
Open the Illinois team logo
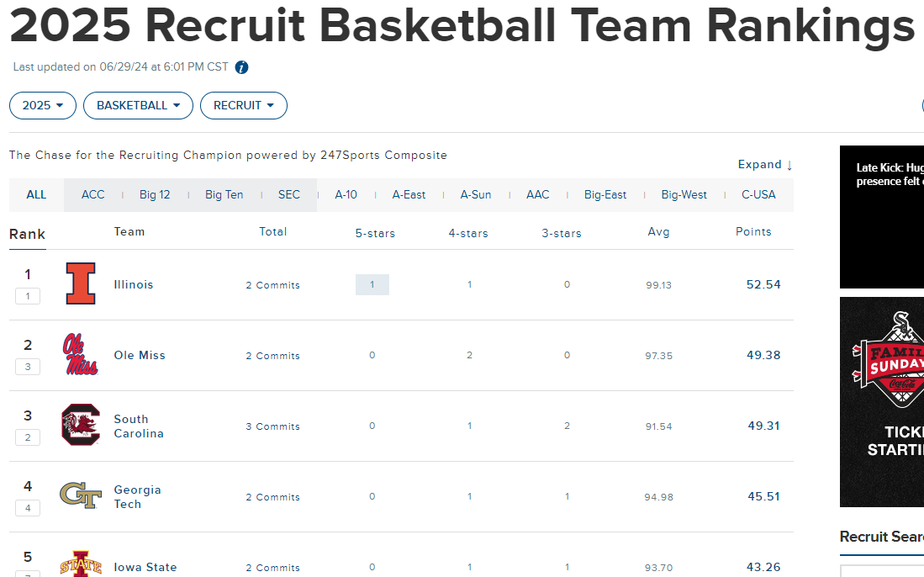point(81,283)
